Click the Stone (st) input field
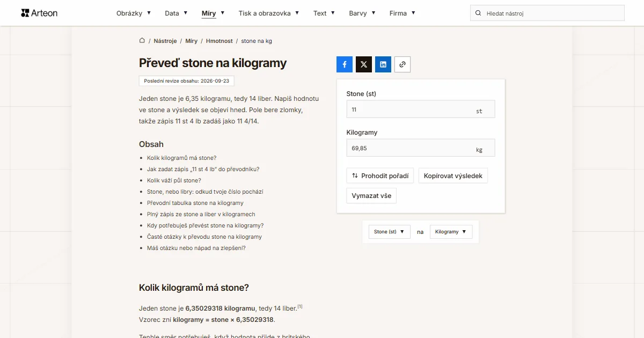 [x=421, y=109]
